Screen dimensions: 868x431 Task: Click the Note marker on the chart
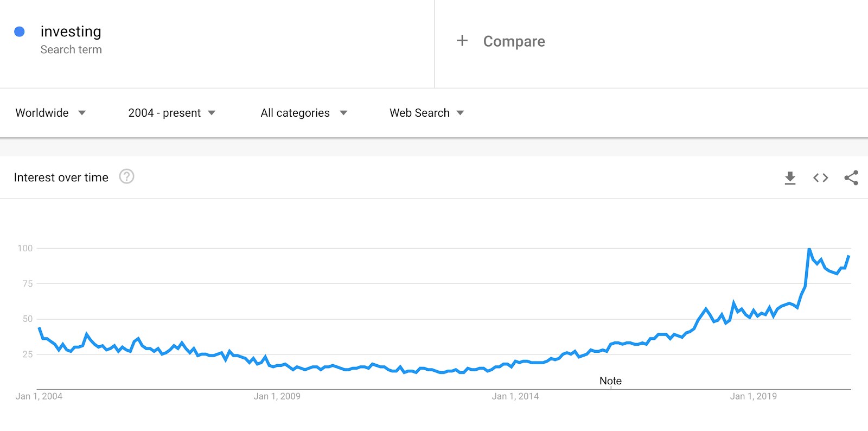point(610,381)
